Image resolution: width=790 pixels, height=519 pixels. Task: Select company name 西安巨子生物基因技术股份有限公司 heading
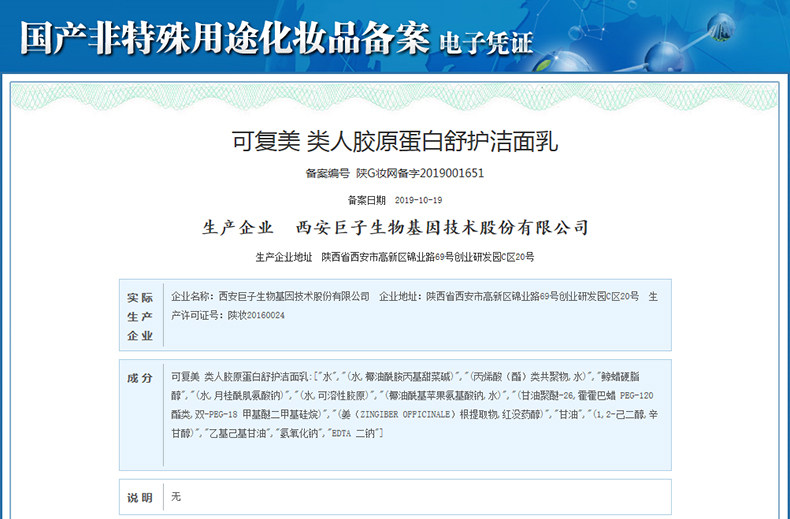[442, 228]
